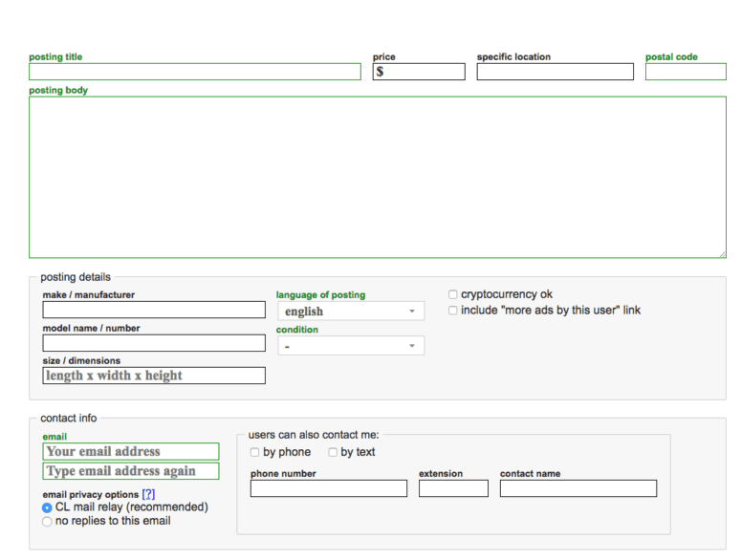Select the specific location text box

[x=555, y=72]
